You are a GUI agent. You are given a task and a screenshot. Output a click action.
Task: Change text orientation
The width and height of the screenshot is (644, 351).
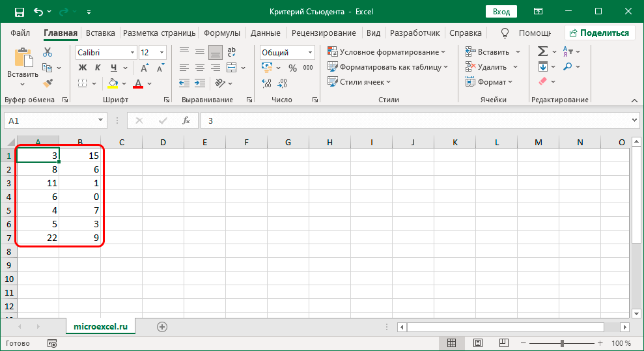(220, 83)
